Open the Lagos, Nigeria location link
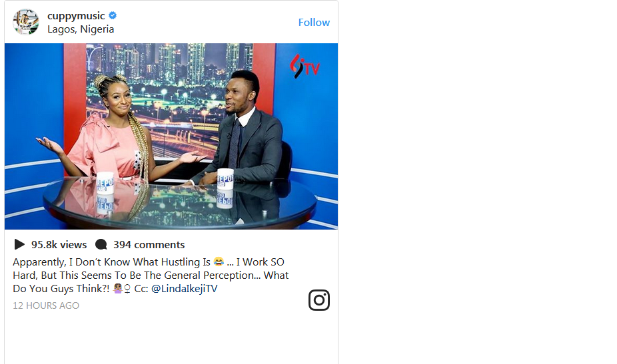Screen dimensions: 617x364 (x=81, y=29)
